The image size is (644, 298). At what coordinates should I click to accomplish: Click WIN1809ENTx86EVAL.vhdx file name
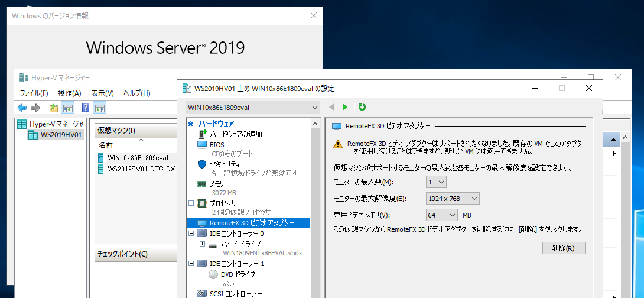coord(262,253)
